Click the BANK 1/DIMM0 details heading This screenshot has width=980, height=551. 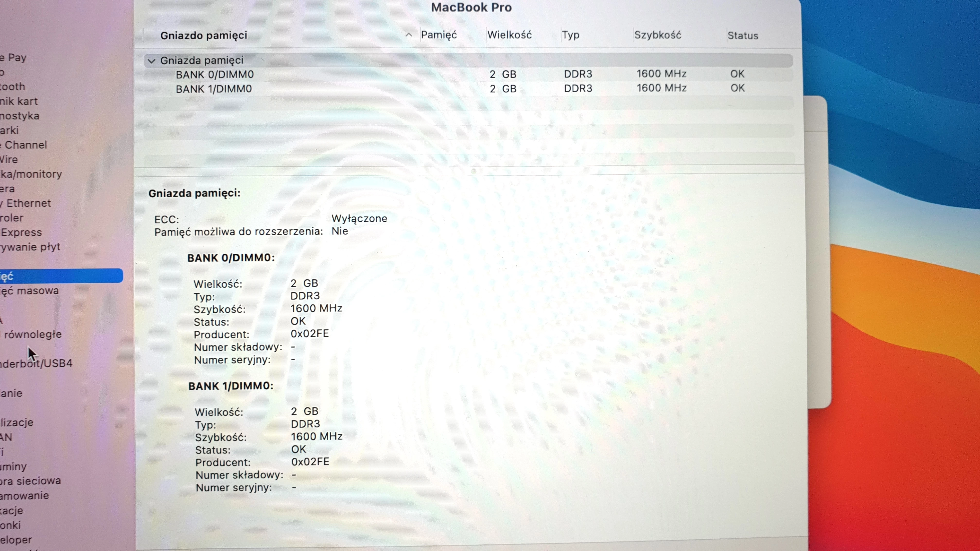(x=231, y=386)
